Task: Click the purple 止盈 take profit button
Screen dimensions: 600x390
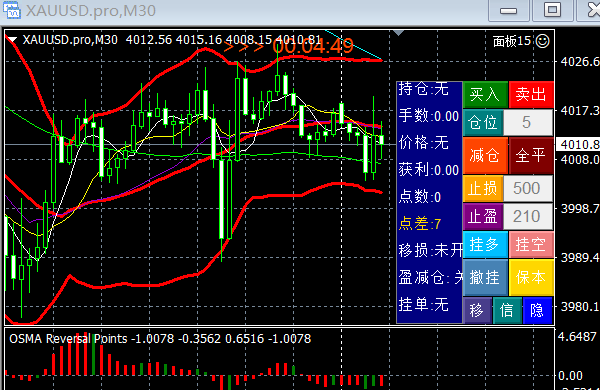Action: click(x=483, y=217)
